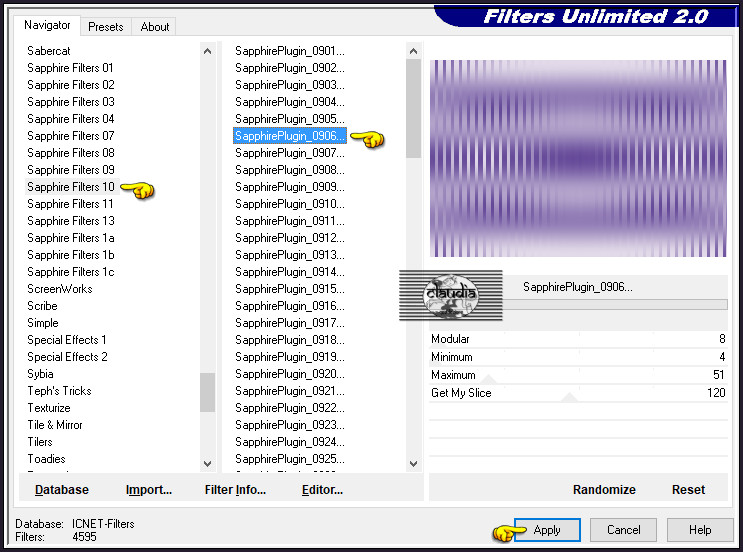
Task: Select the Navigator tab
Action: click(47, 25)
